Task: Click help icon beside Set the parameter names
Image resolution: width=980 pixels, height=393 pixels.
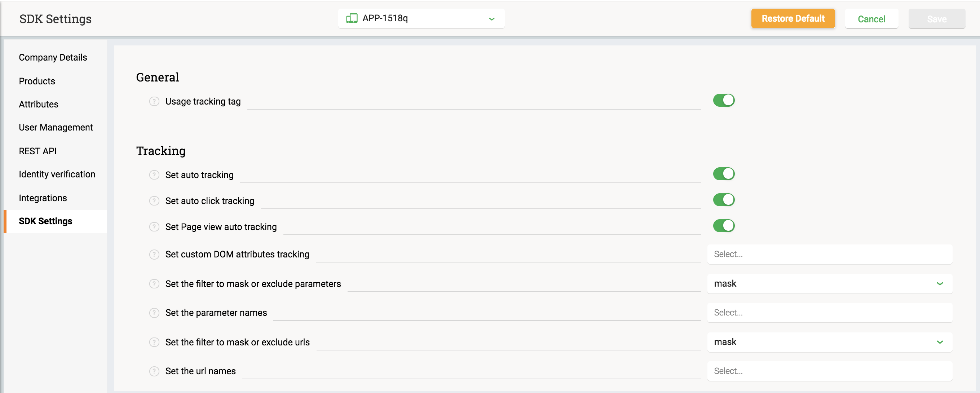Action: click(154, 313)
